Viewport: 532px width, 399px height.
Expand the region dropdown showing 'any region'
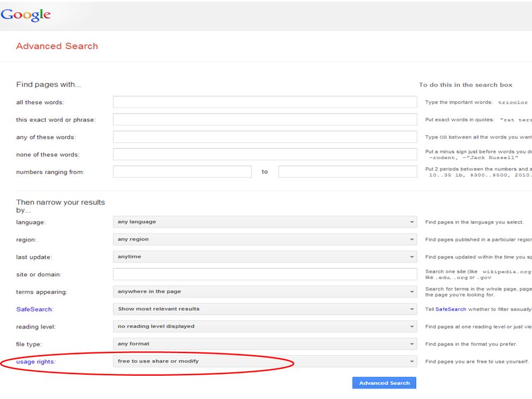tap(265, 239)
